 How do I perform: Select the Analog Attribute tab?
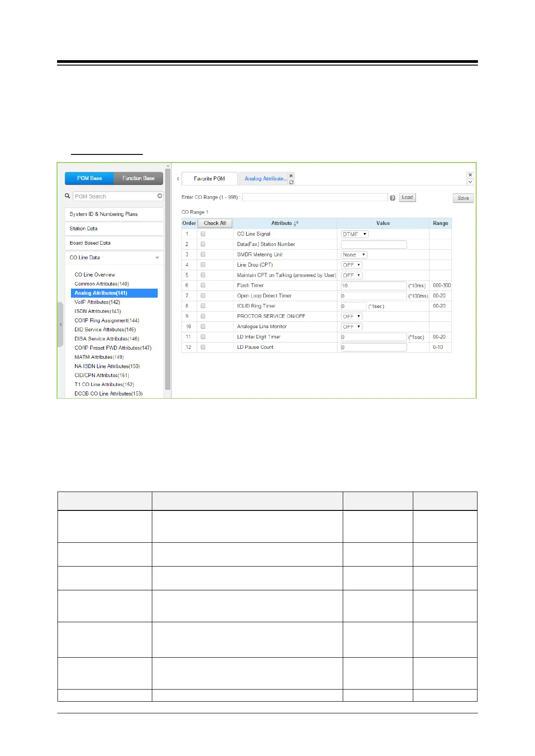pyautogui.click(x=265, y=179)
